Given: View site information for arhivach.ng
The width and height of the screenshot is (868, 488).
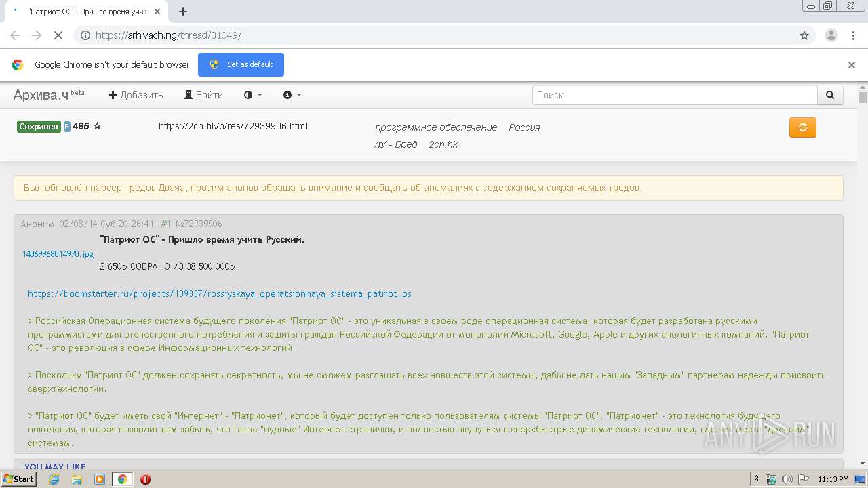Looking at the screenshot, I should (x=85, y=35).
